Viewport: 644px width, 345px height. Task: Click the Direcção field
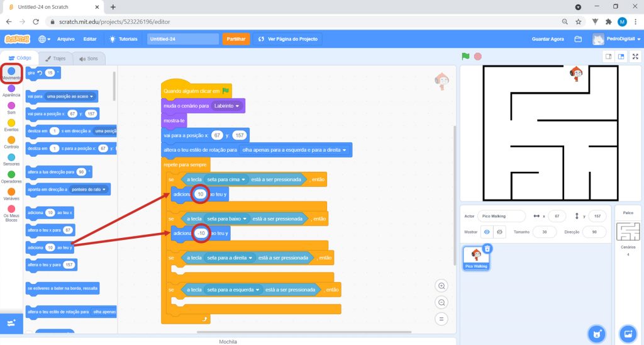point(594,232)
